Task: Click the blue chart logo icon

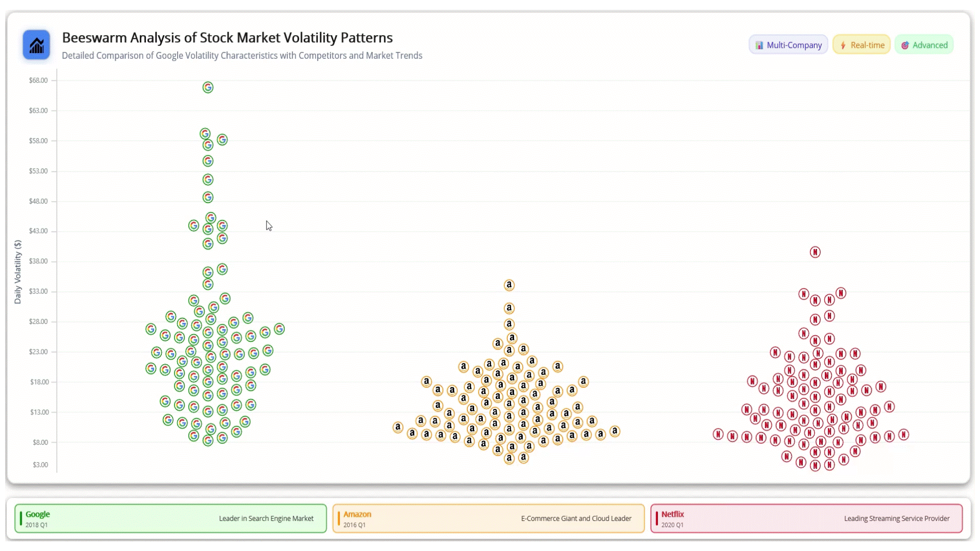Action: 36,45
